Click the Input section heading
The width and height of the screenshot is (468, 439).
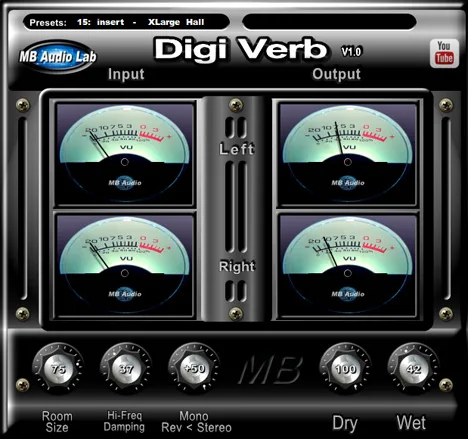tap(126, 74)
